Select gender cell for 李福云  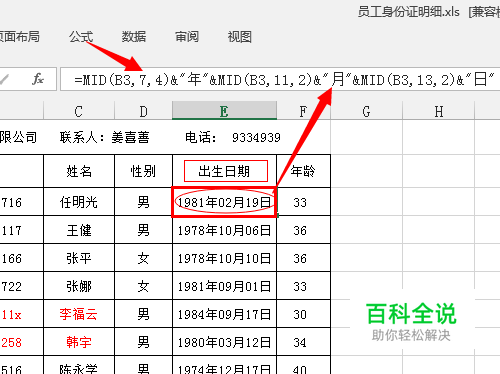click(143, 314)
